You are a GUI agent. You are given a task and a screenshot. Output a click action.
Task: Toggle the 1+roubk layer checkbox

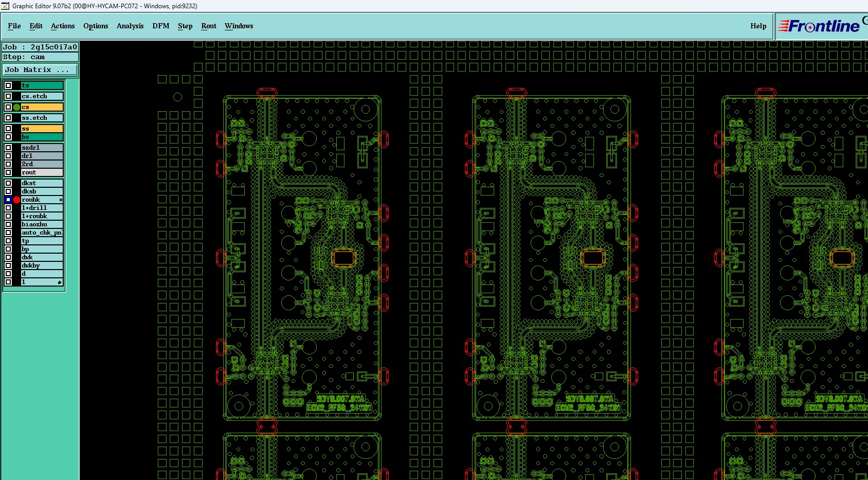pyautogui.click(x=8, y=216)
